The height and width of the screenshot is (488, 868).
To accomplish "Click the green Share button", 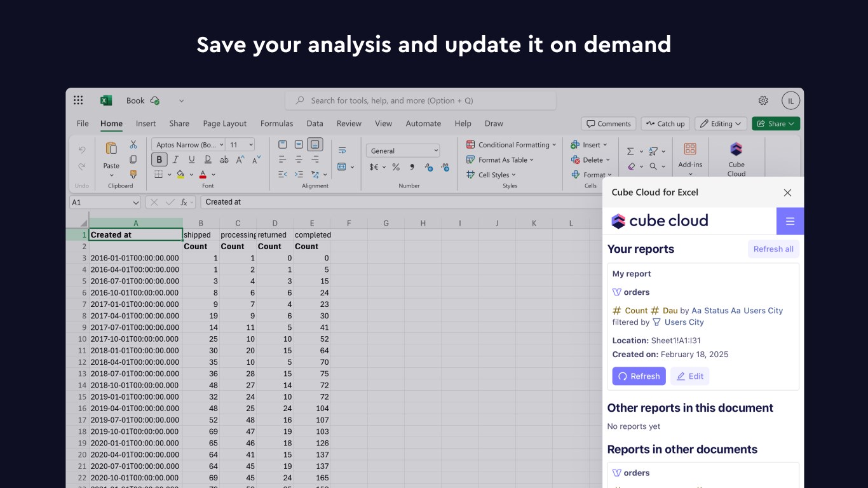I will [776, 124].
